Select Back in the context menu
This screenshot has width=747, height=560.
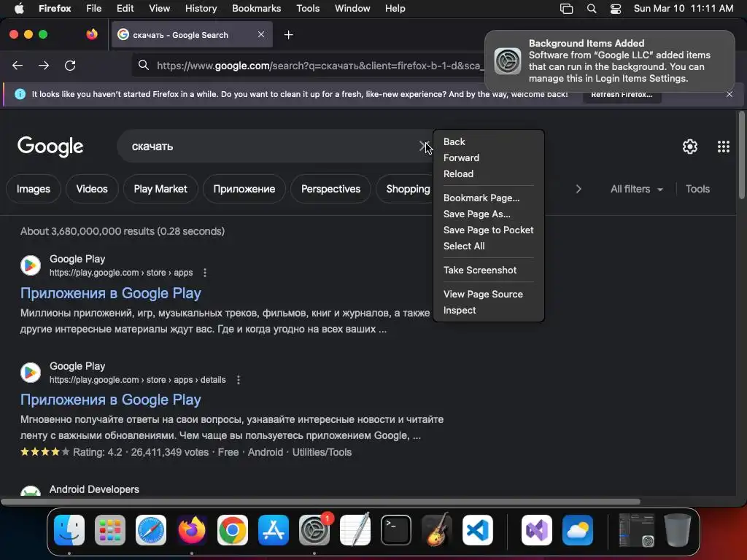coord(488,142)
